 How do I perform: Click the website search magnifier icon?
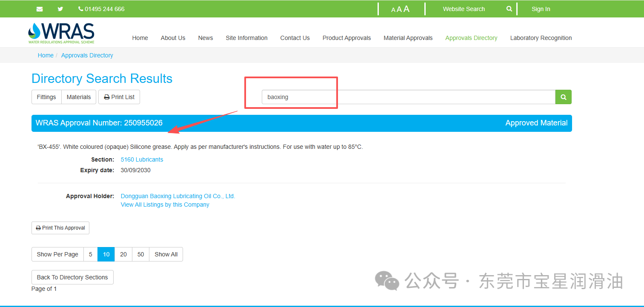point(509,9)
